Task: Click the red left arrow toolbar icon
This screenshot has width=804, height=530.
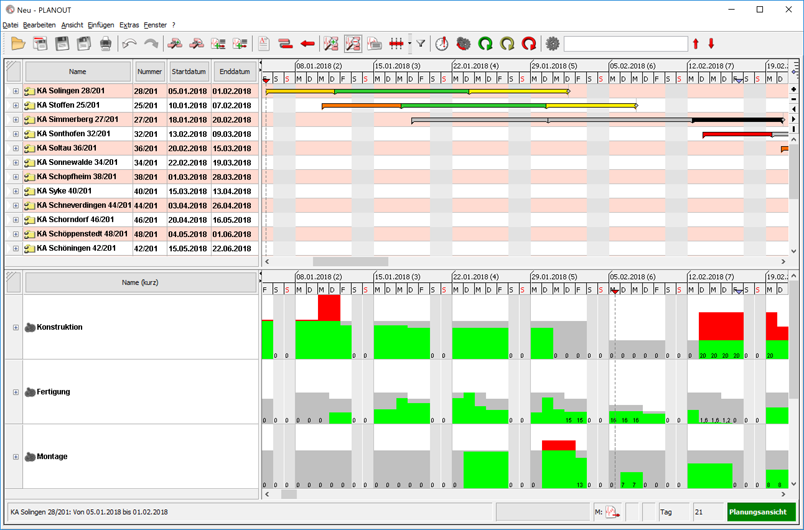Action: click(307, 44)
